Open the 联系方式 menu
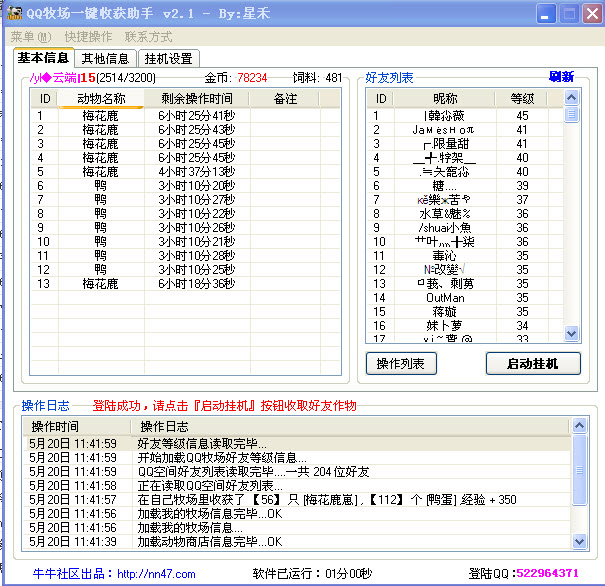The image size is (605, 586). (x=148, y=36)
